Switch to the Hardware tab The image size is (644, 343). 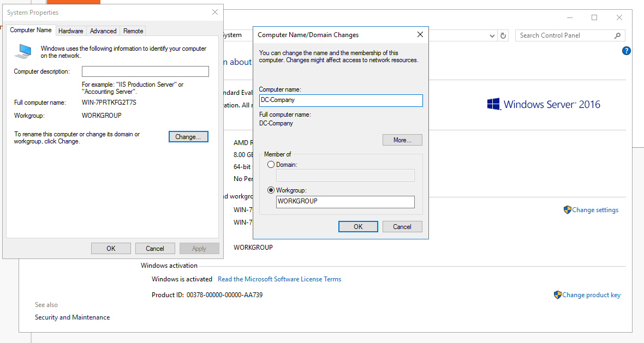71,31
